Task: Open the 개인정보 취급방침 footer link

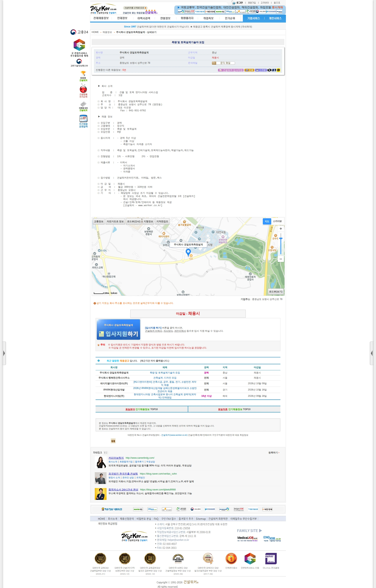Action: point(108,524)
